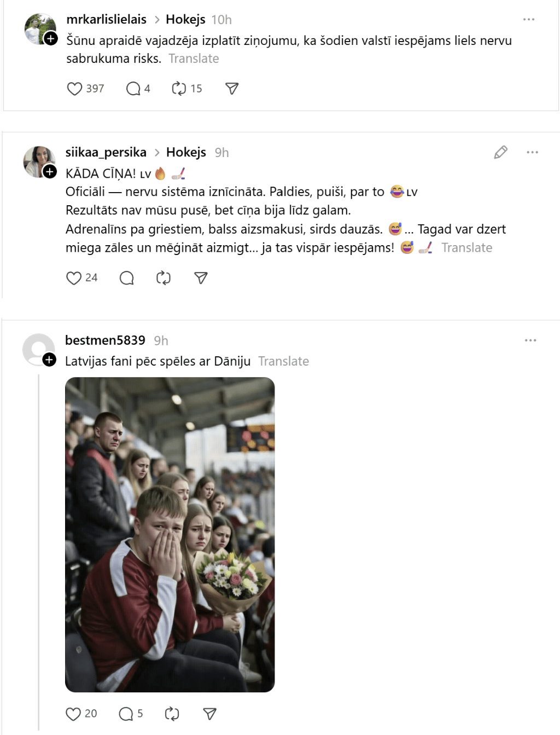This screenshot has width=560, height=735.
Task: Like siikaa_persika's post with 24 likes
Action: [x=74, y=278]
